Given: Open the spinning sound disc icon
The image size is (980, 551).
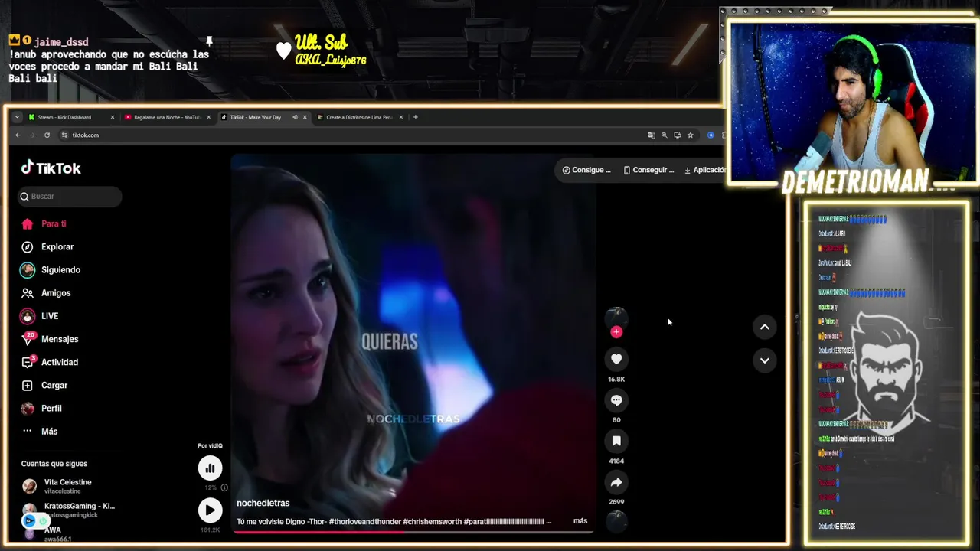Looking at the screenshot, I should coord(616,522).
